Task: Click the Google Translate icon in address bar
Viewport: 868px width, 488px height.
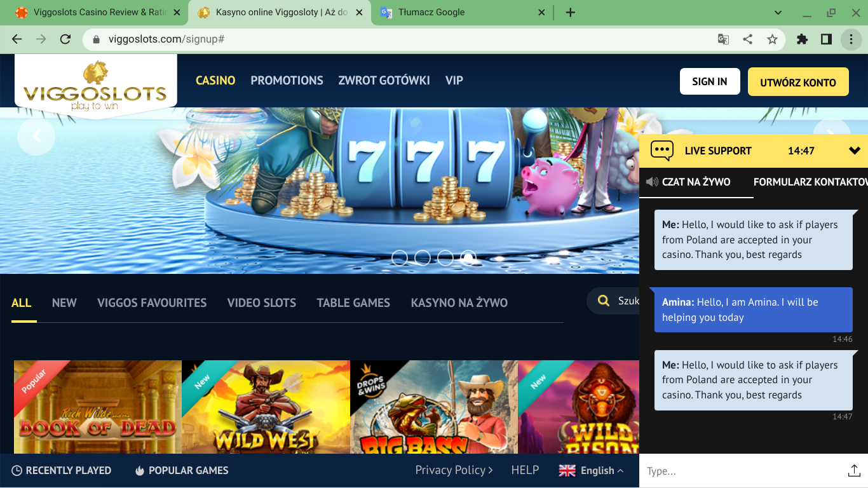Action: tap(723, 39)
